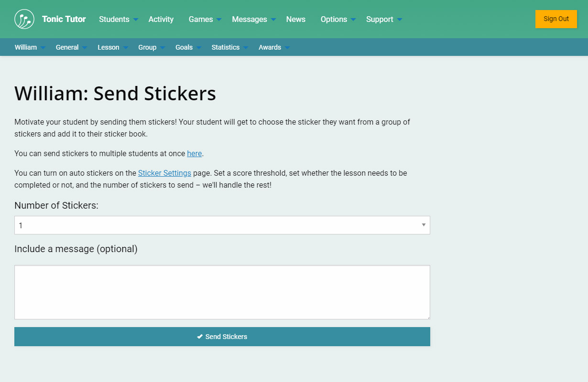Follow the 'here' multiple students link
Viewport: 588px width, 382px height.
[194, 154]
